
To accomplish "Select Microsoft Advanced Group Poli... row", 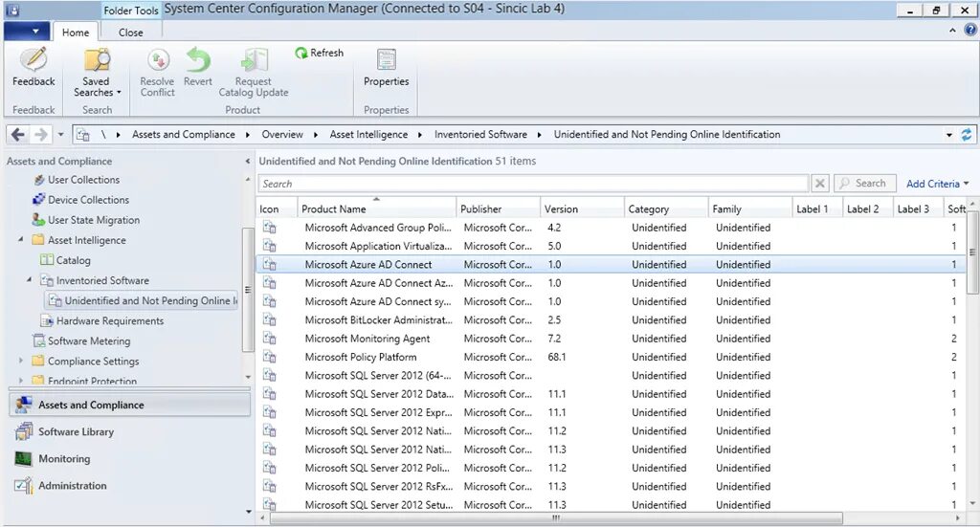I will [611, 228].
